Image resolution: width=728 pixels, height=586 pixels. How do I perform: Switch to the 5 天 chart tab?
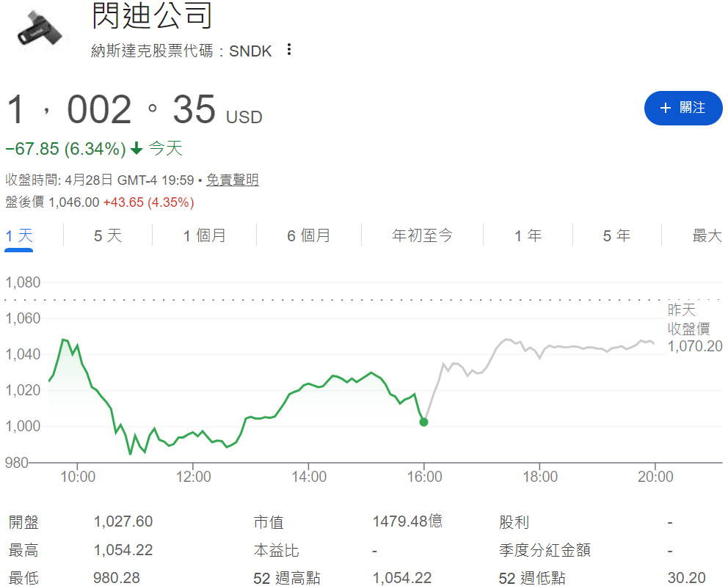click(x=106, y=235)
